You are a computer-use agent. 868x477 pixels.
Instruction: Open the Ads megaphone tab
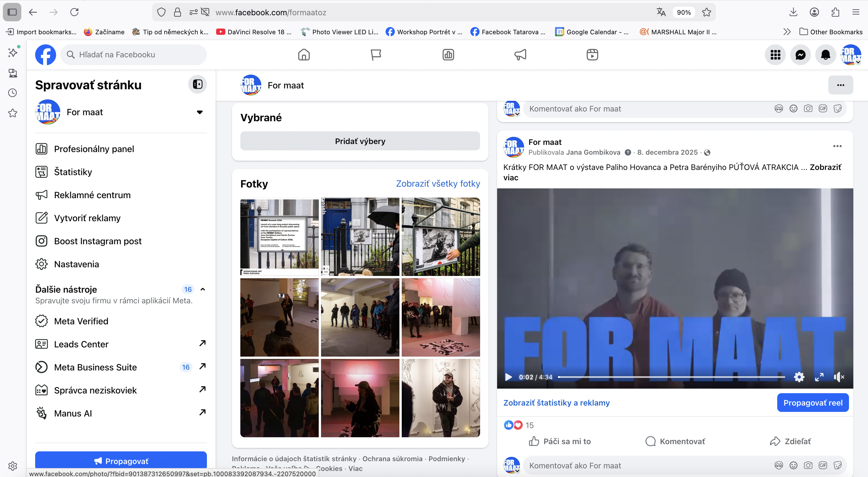pos(520,54)
